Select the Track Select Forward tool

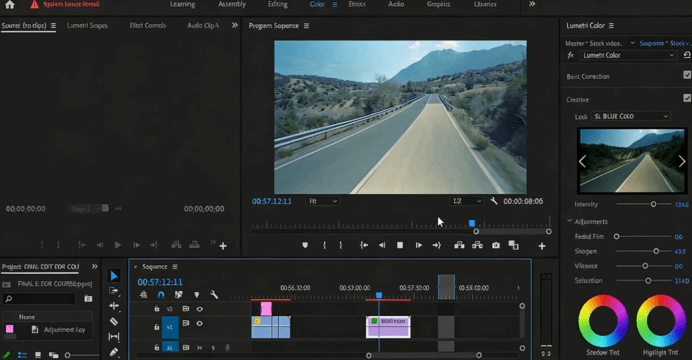tap(114, 291)
